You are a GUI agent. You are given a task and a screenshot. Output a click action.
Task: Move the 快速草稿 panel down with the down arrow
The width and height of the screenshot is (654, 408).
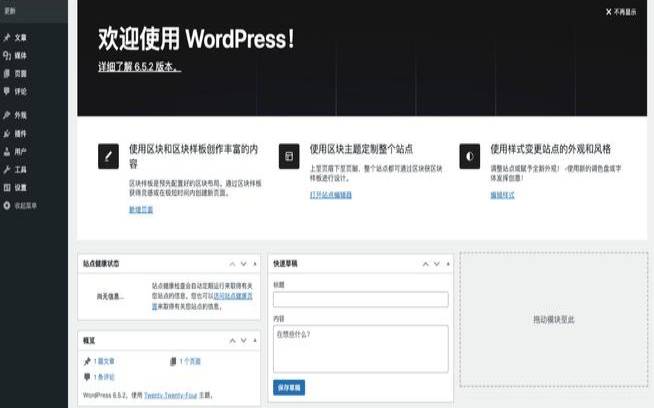(x=434, y=264)
